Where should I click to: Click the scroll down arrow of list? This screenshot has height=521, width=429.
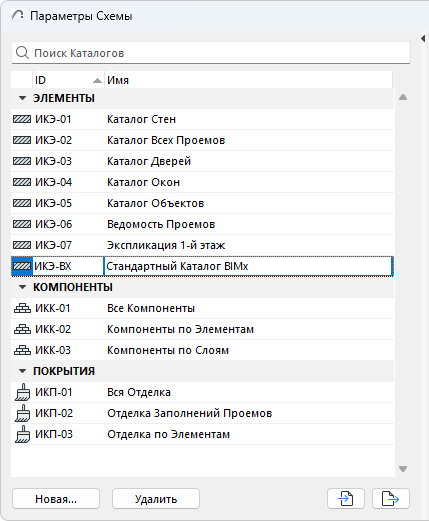pyautogui.click(x=403, y=469)
